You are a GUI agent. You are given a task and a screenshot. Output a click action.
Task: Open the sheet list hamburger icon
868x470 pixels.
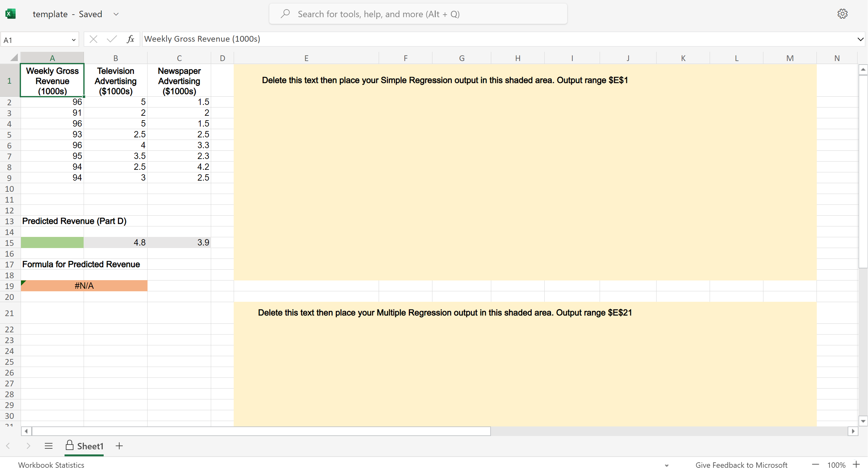coord(49,446)
